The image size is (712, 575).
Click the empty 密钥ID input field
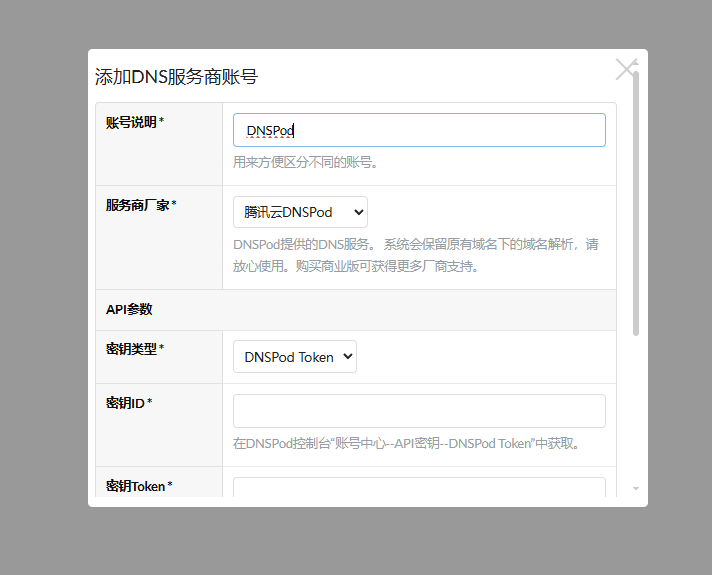click(x=419, y=411)
